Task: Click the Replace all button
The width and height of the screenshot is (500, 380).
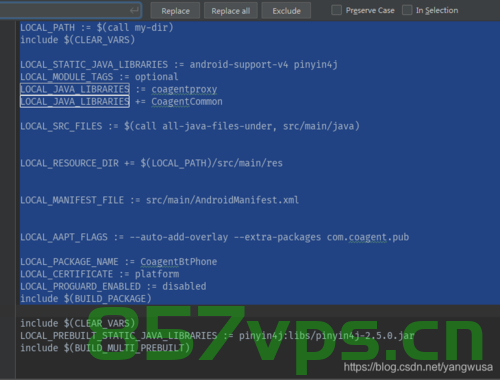Action: 231,11
